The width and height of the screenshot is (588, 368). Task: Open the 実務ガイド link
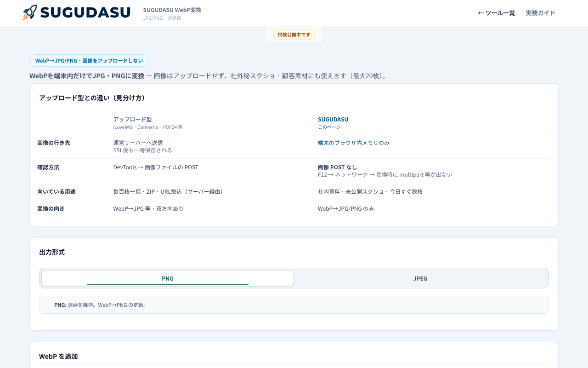click(541, 13)
